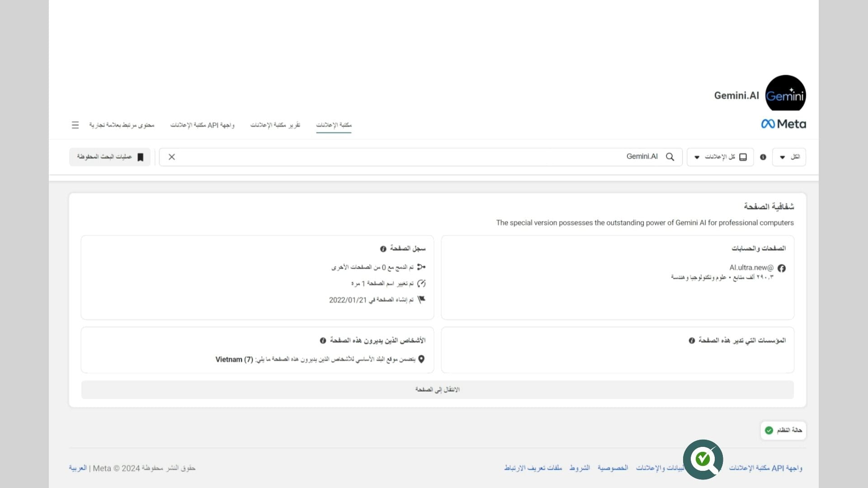
Task: Open the الكل country dropdown
Action: coord(789,157)
